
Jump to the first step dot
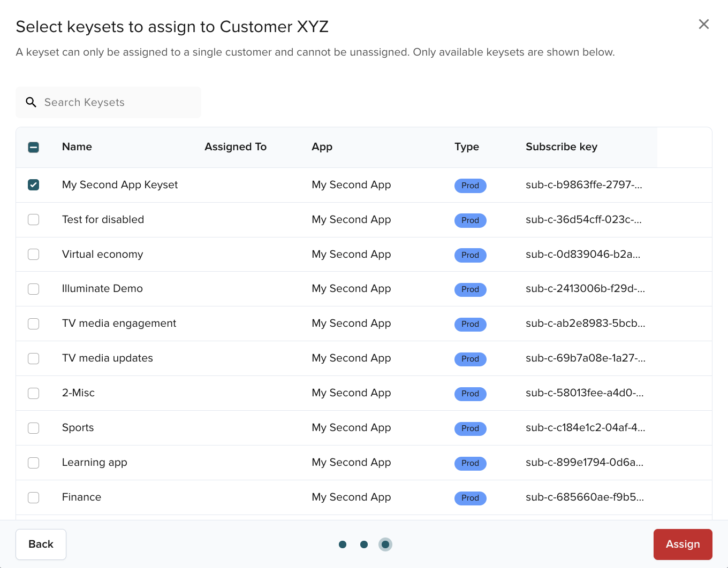tap(343, 544)
